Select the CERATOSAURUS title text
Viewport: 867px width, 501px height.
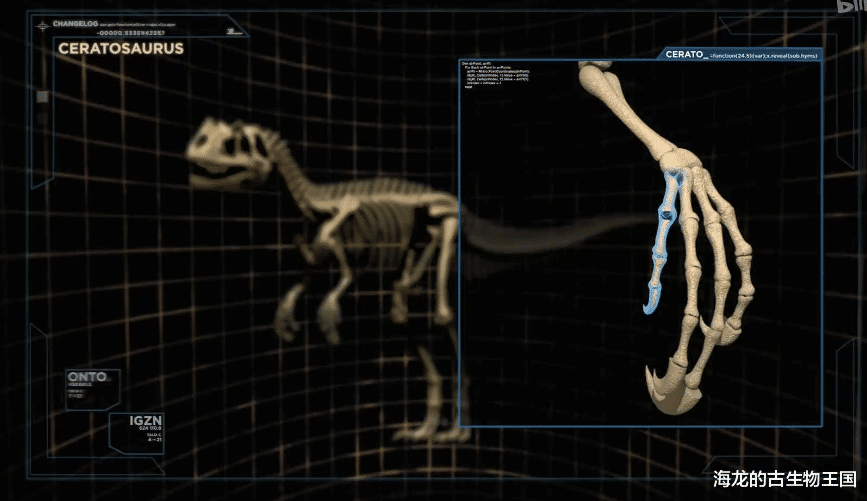[121, 49]
